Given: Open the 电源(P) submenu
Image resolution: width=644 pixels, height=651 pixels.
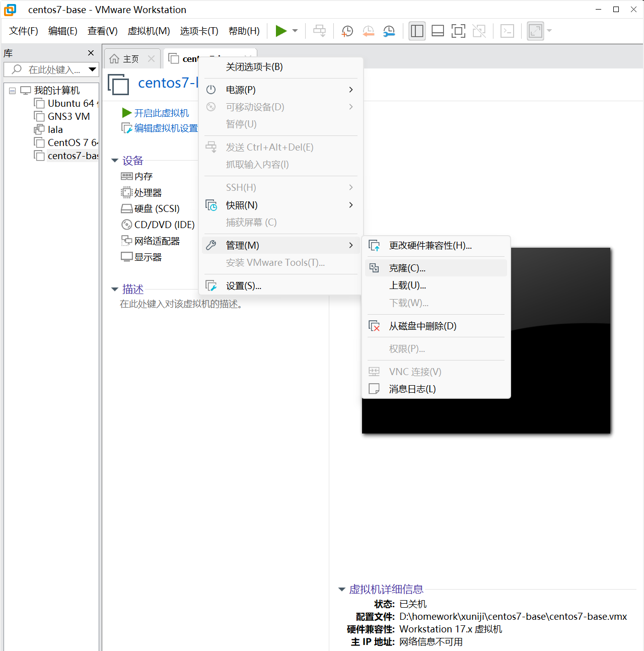Looking at the screenshot, I should pyautogui.click(x=281, y=90).
